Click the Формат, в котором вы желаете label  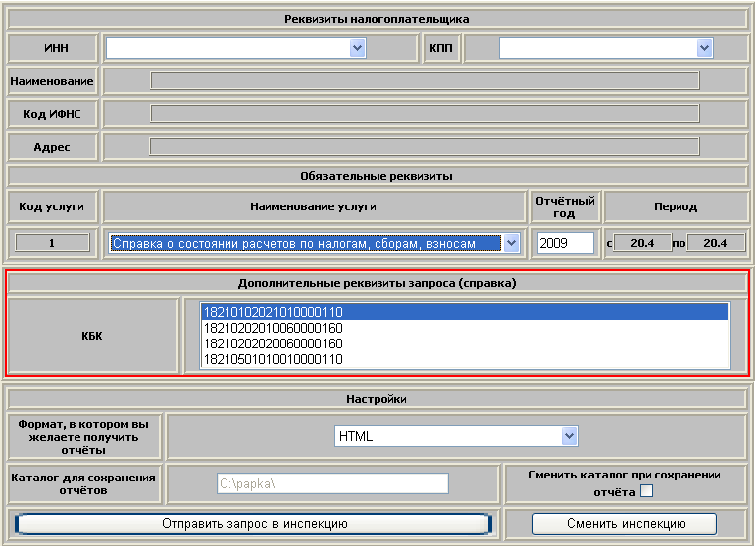[83, 437]
